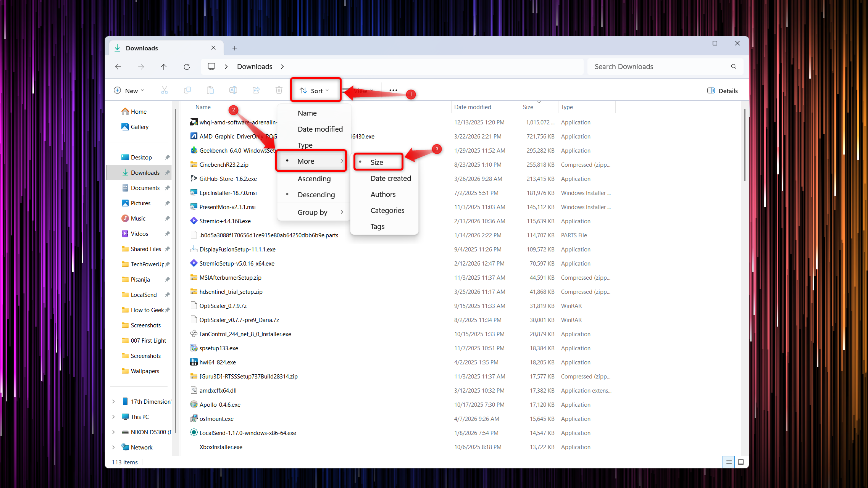Click the GitHub-Store-1.6.2.exe file icon
This screenshot has height=488, width=868.
194,179
